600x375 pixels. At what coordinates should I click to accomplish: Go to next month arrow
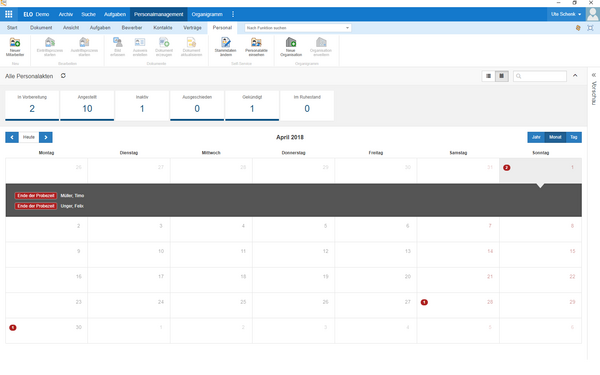[46, 137]
